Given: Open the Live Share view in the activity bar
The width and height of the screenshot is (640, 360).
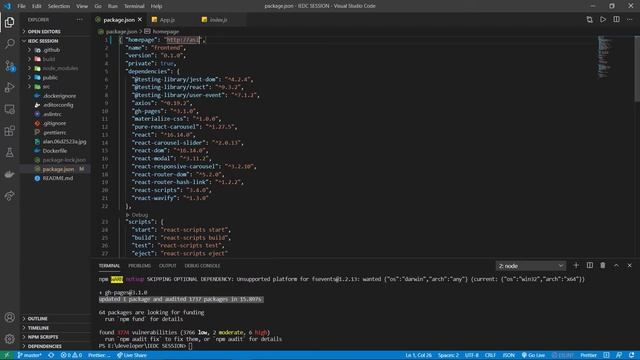Looking at the screenshot, I should pyautogui.click(x=9, y=196).
